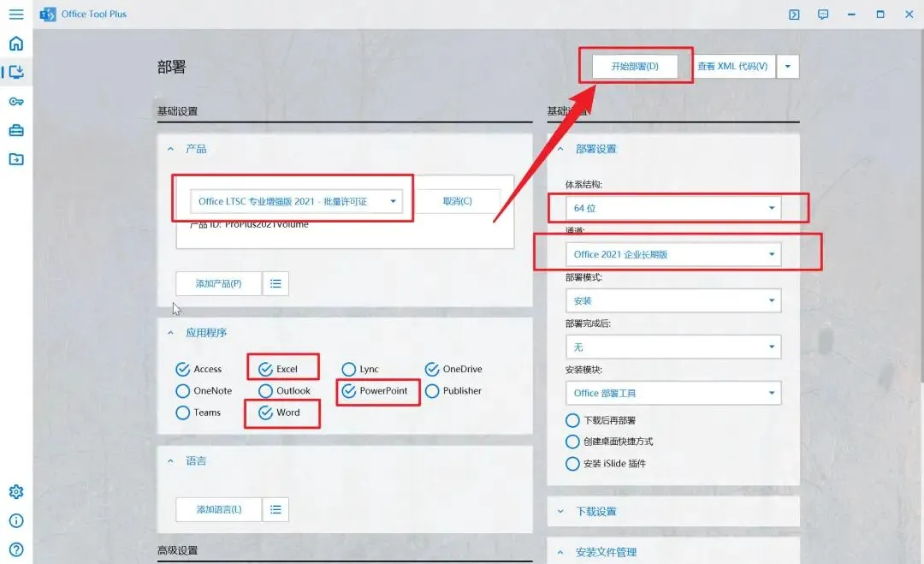Expand the 下载设置 section

coord(560,511)
